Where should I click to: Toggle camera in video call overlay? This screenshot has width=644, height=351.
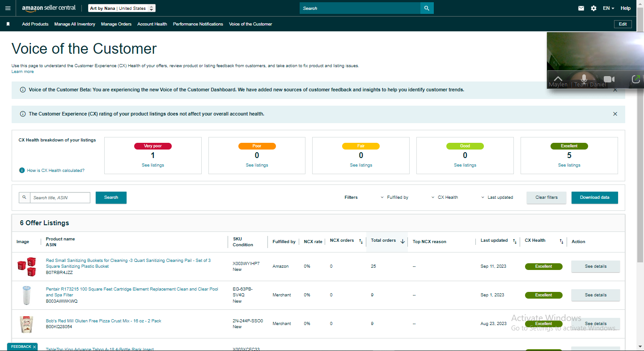click(x=609, y=79)
